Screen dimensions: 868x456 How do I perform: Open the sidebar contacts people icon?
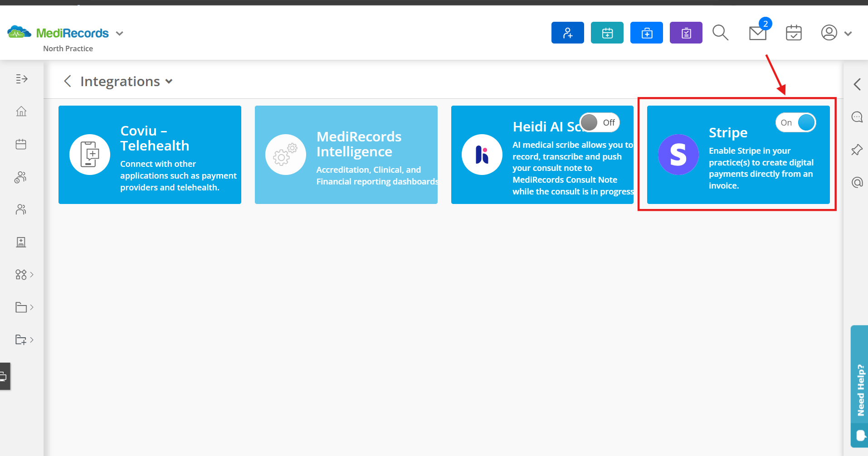pos(21,209)
